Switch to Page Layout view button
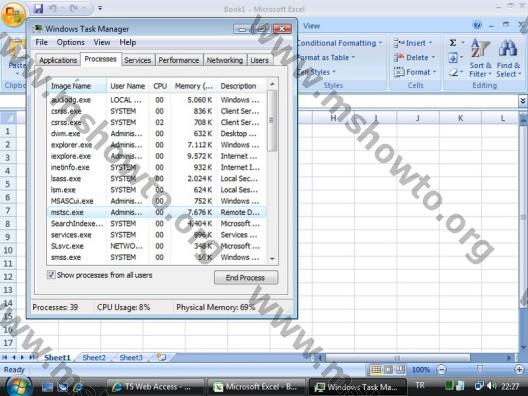This screenshot has height=396, width=528. click(388, 370)
